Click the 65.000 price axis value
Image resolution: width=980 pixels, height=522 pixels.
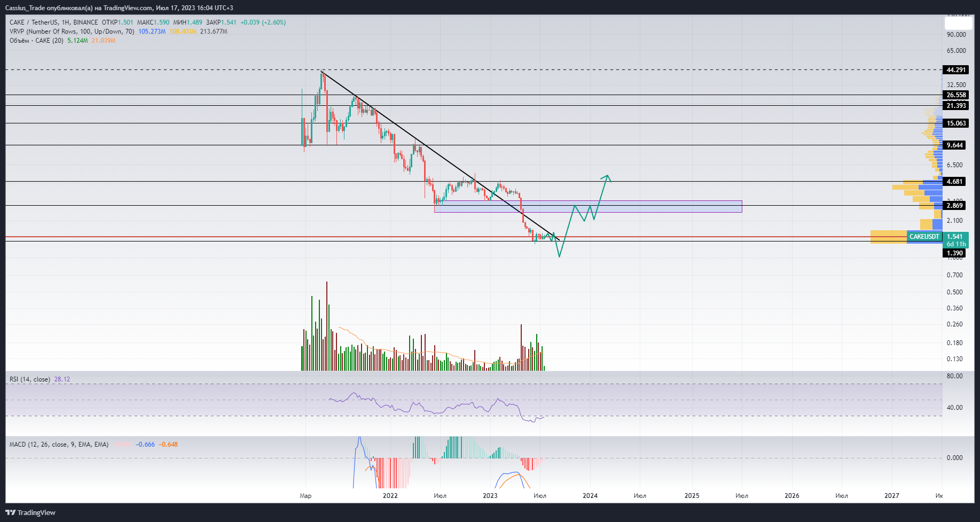(x=956, y=51)
